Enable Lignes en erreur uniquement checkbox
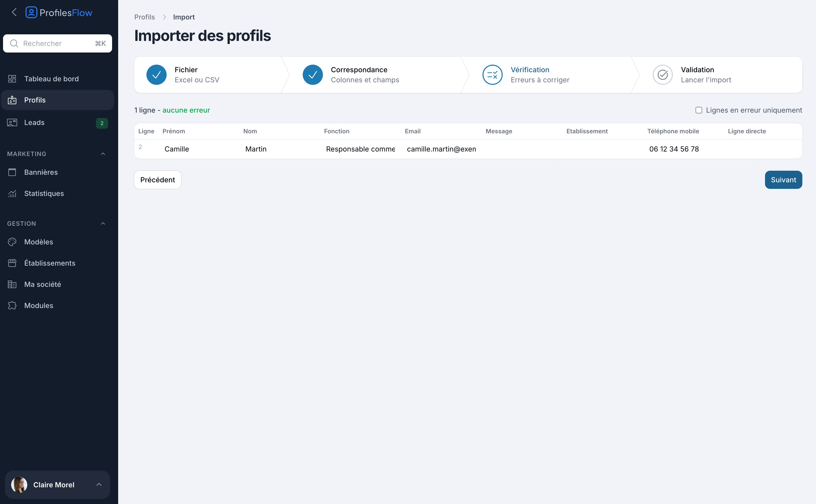Viewport: 816px width, 504px height. pyautogui.click(x=699, y=110)
